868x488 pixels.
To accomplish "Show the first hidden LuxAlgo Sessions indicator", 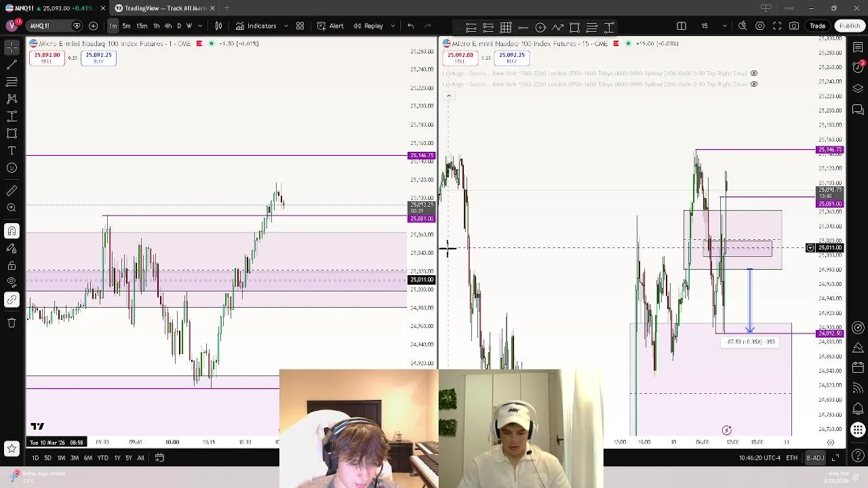I will 754,73.
